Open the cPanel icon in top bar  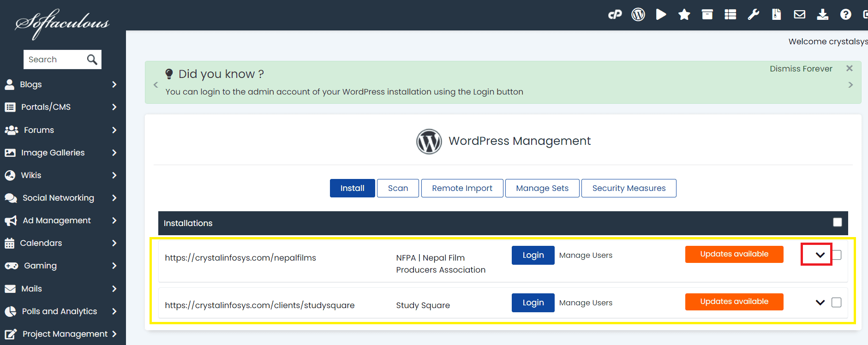[x=615, y=15]
